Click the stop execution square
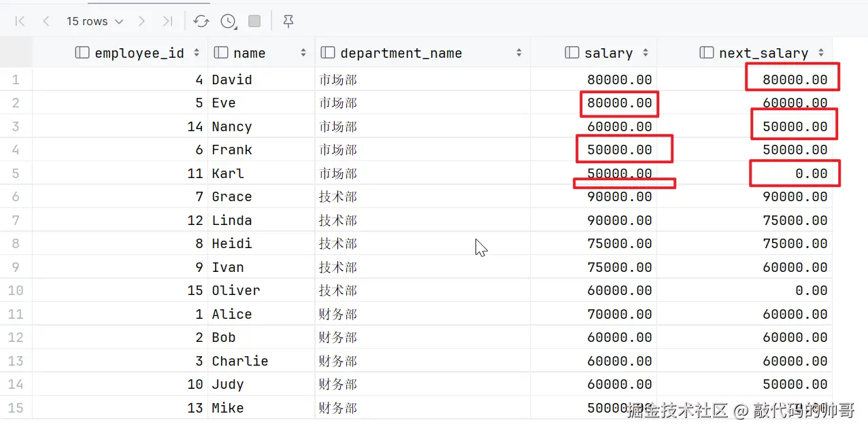868x433 pixels. [x=254, y=22]
